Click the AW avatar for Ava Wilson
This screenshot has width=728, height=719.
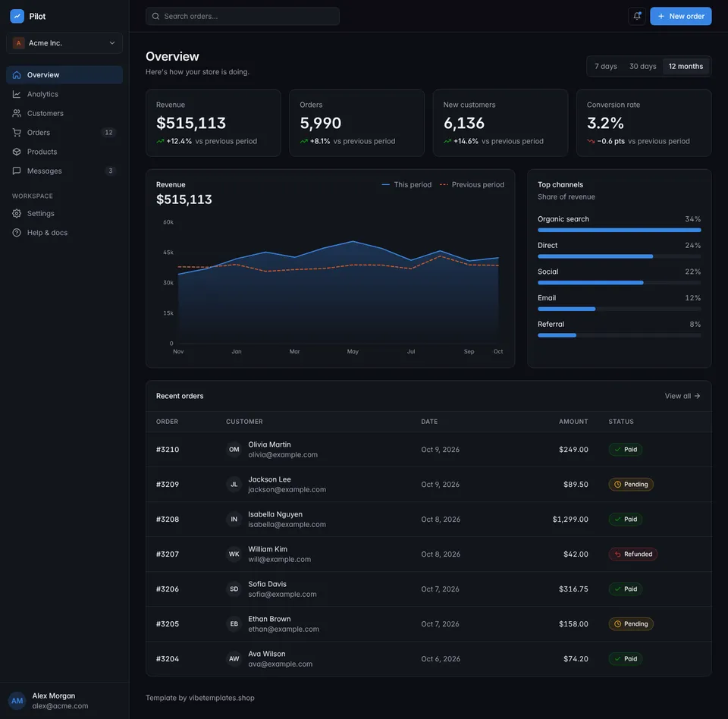click(234, 658)
